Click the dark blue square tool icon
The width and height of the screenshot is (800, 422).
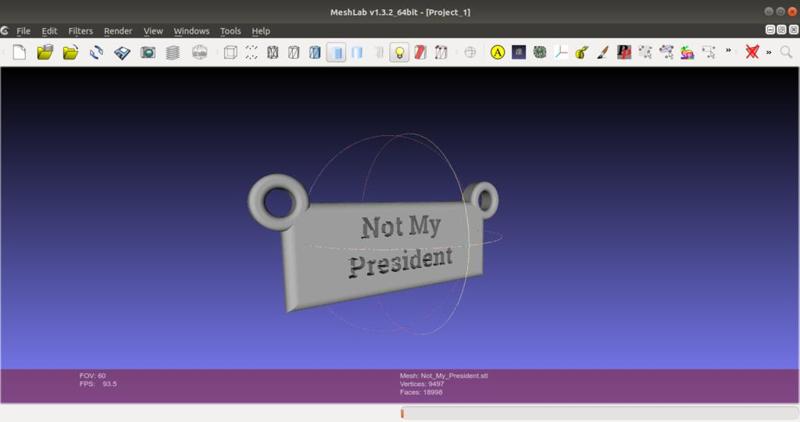pyautogui.click(x=519, y=52)
